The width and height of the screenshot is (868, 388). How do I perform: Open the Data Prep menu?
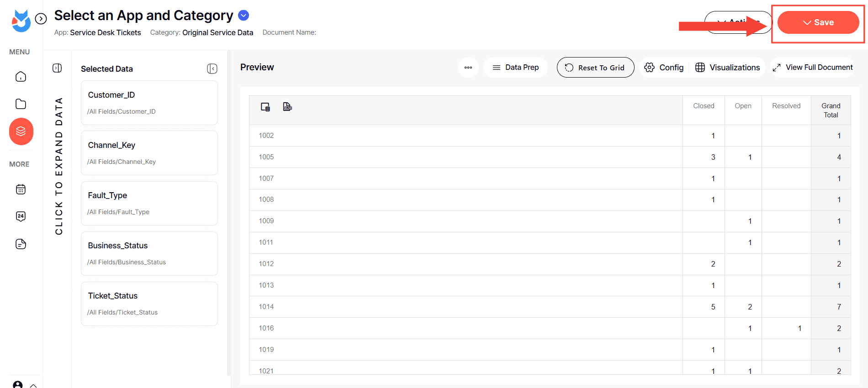pyautogui.click(x=515, y=68)
